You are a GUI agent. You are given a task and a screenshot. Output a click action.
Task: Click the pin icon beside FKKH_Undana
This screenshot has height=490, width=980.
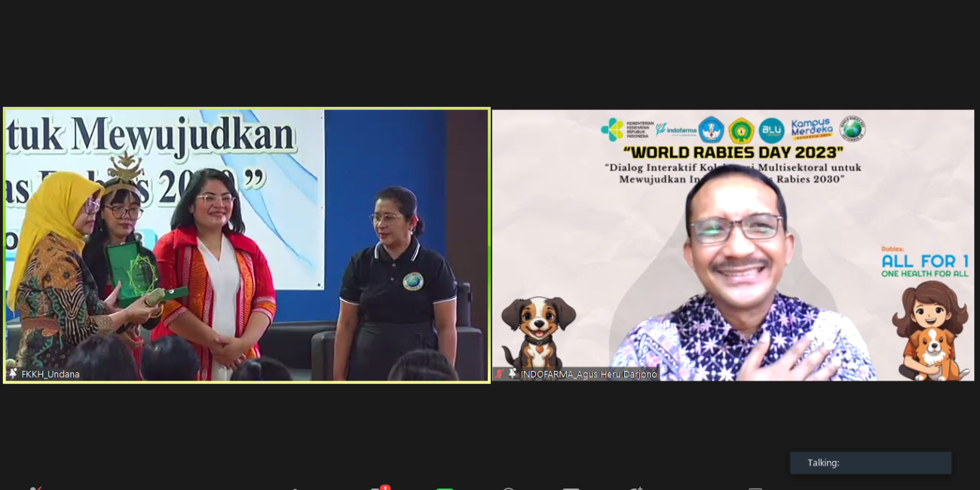[x=13, y=374]
